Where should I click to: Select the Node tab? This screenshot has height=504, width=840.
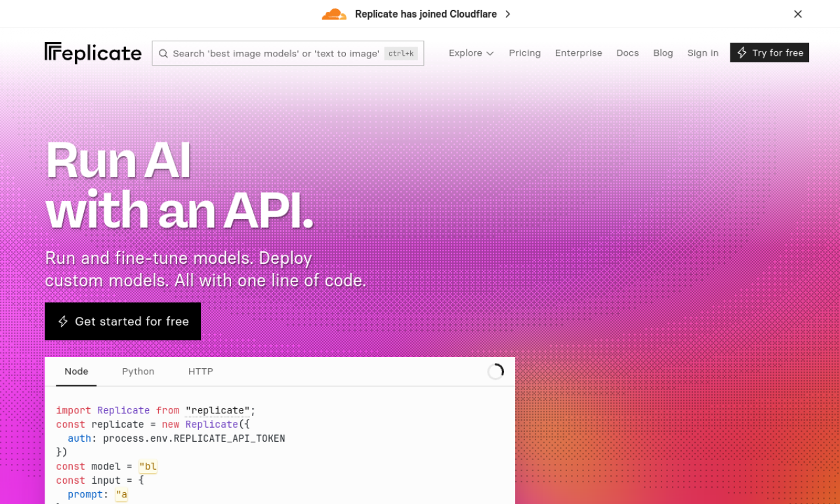[x=75, y=371]
